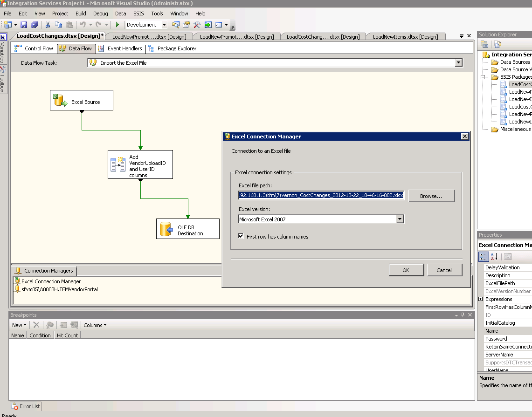Expand the Expressions property
532x417 pixels.
pos(480,299)
